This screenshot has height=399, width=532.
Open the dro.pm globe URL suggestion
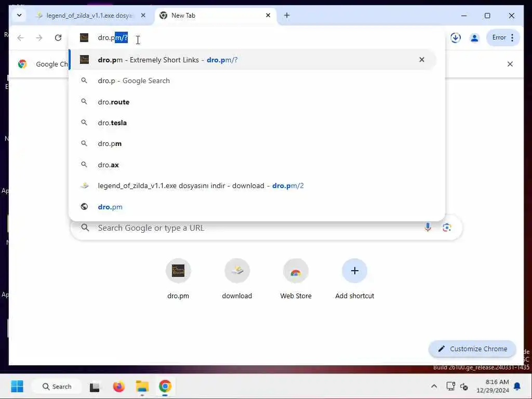(252, 207)
